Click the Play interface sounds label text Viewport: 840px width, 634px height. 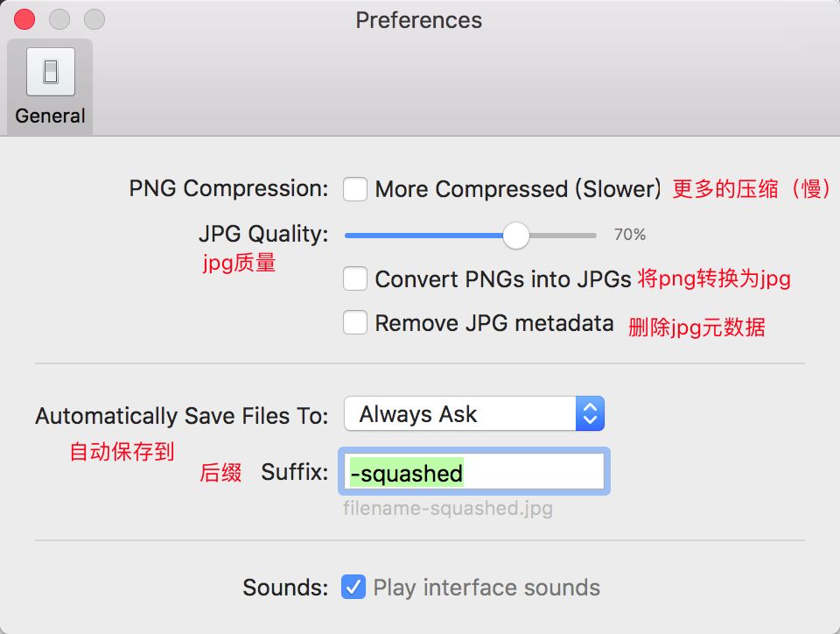click(x=486, y=588)
